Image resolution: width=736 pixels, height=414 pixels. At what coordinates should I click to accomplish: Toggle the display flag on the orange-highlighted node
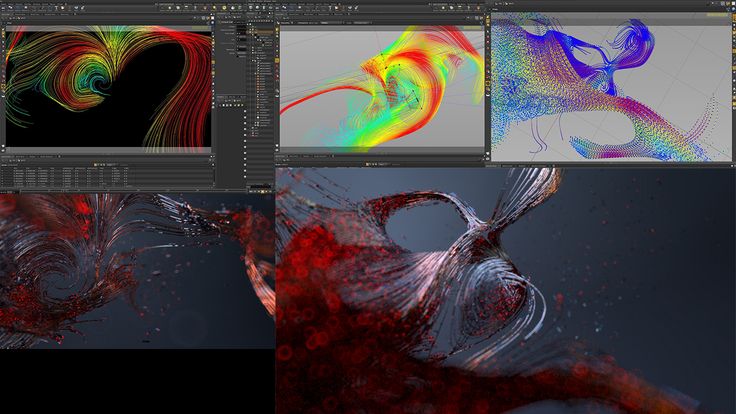pos(251,34)
